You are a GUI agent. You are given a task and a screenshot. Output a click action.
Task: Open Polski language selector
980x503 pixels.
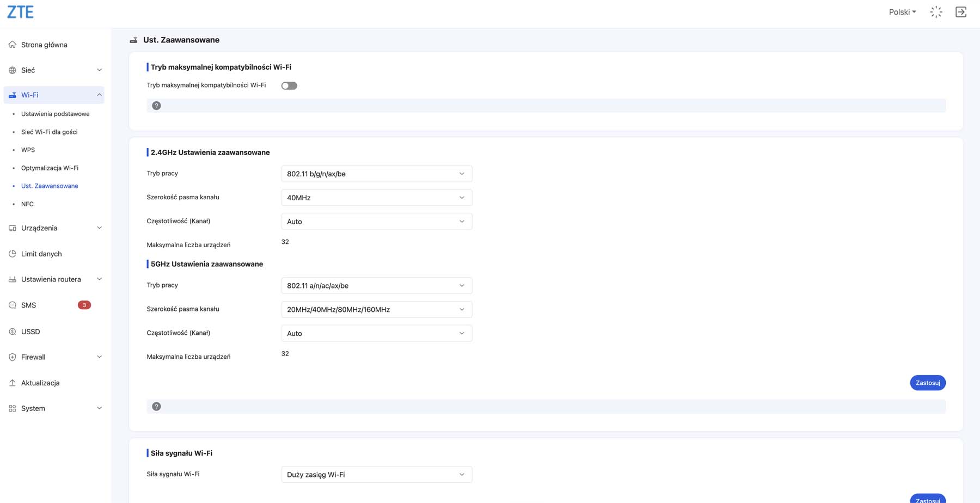click(902, 12)
